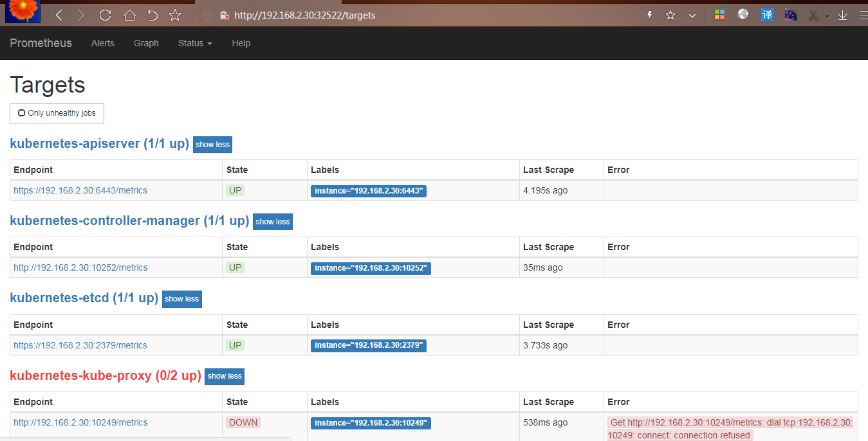Toggle the Only unhealthy jobs checkbox
Viewport: 868px width, 441px height.
click(x=22, y=113)
